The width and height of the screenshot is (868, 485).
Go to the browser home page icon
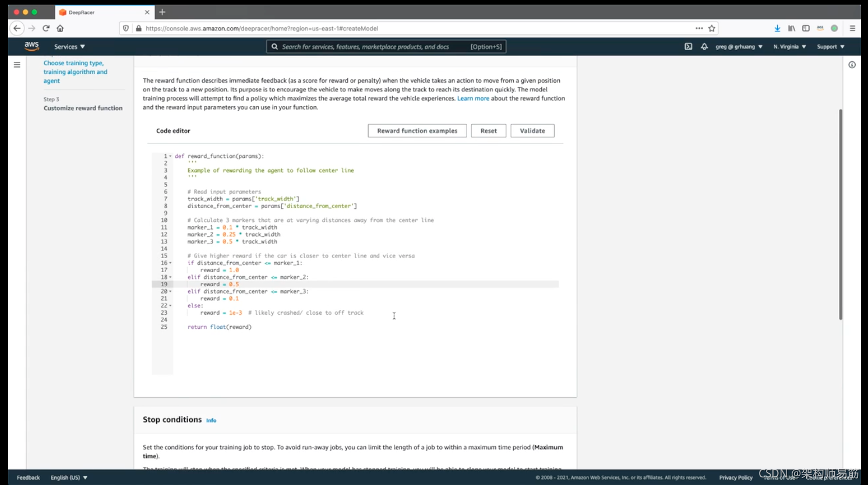pyautogui.click(x=60, y=28)
